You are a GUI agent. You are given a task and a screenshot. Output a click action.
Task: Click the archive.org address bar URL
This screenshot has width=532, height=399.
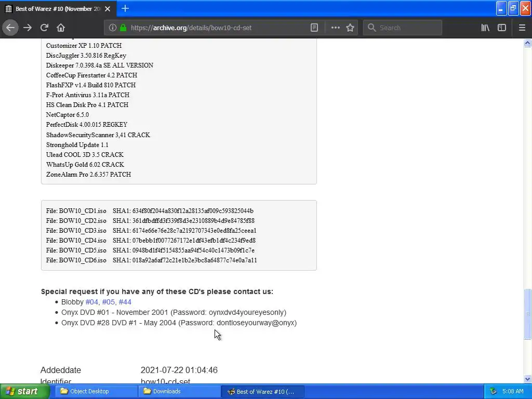[191, 28]
